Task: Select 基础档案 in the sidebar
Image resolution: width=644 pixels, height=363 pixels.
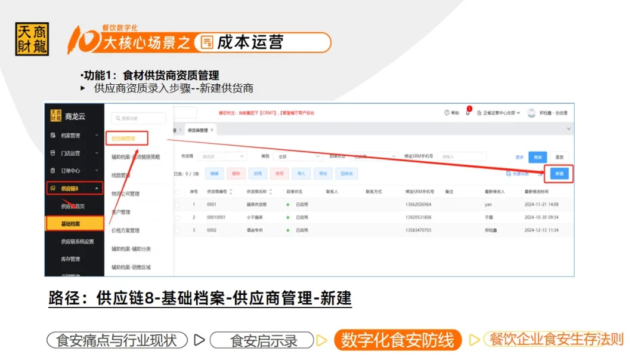Action: [x=75, y=224]
